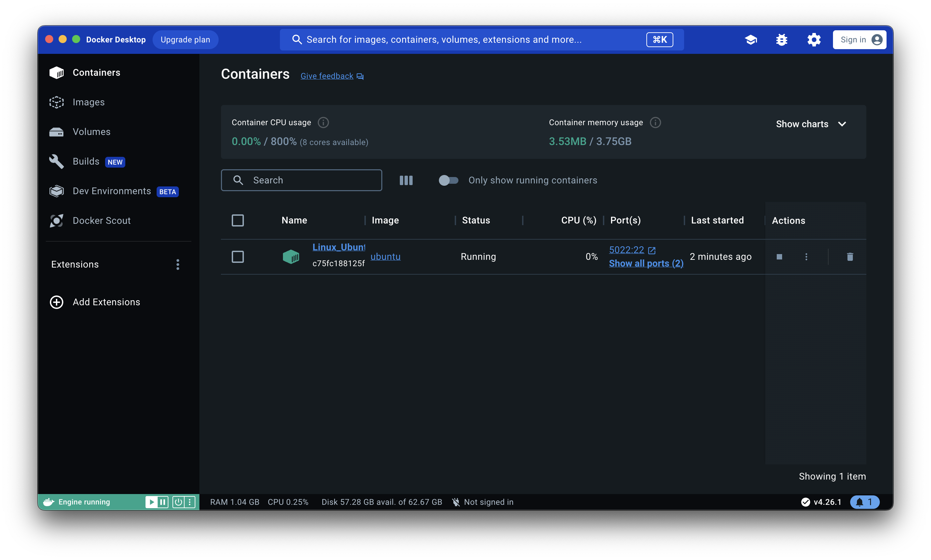The width and height of the screenshot is (931, 560).
Task: Open Settings gear icon
Action: point(813,40)
